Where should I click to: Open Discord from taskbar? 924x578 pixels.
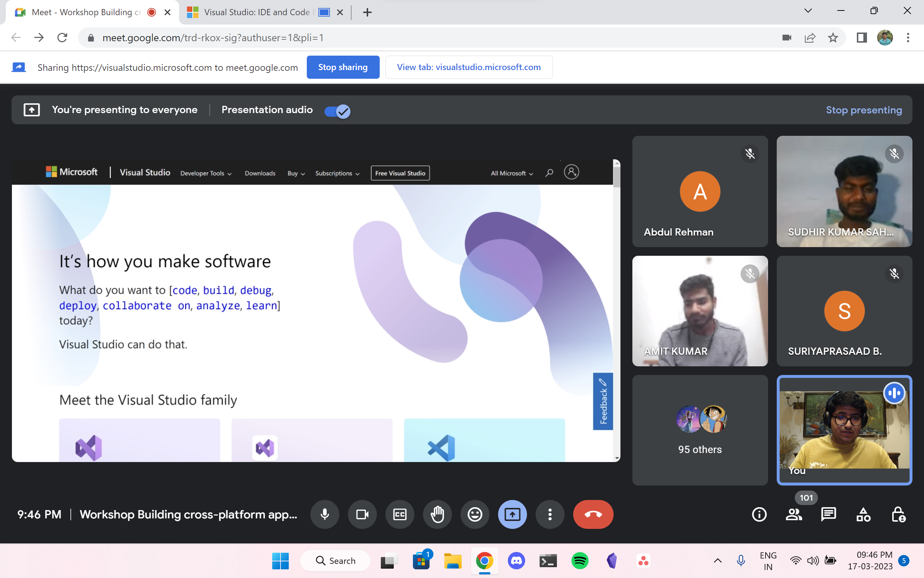pos(516,561)
